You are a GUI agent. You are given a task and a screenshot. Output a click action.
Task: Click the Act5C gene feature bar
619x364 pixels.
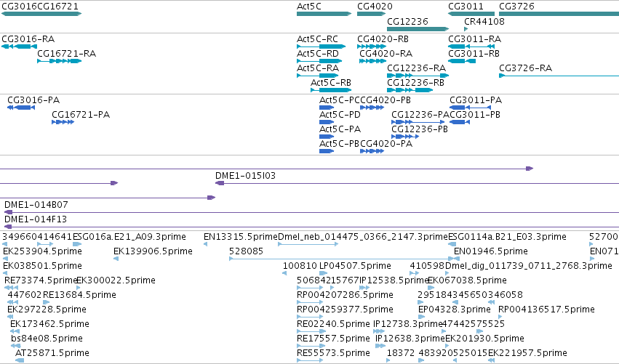coord(324,14)
